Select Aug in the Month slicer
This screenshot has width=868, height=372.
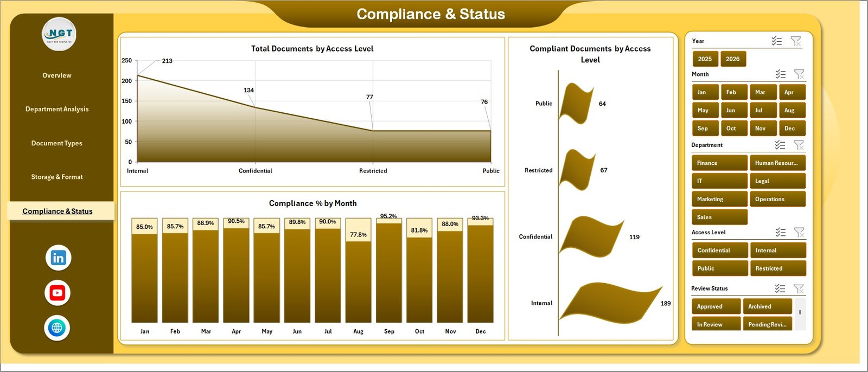pyautogui.click(x=792, y=110)
